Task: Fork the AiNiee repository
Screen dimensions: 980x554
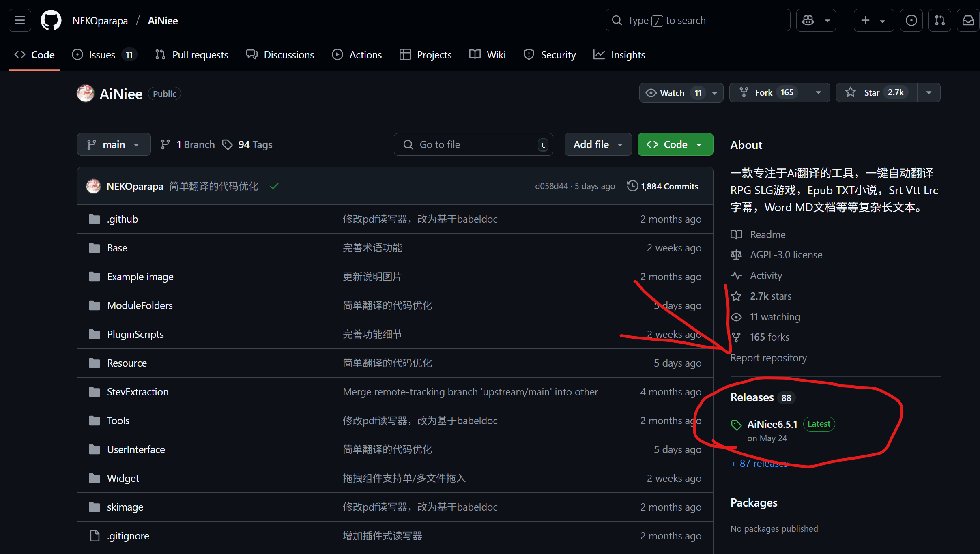Action: (768, 93)
